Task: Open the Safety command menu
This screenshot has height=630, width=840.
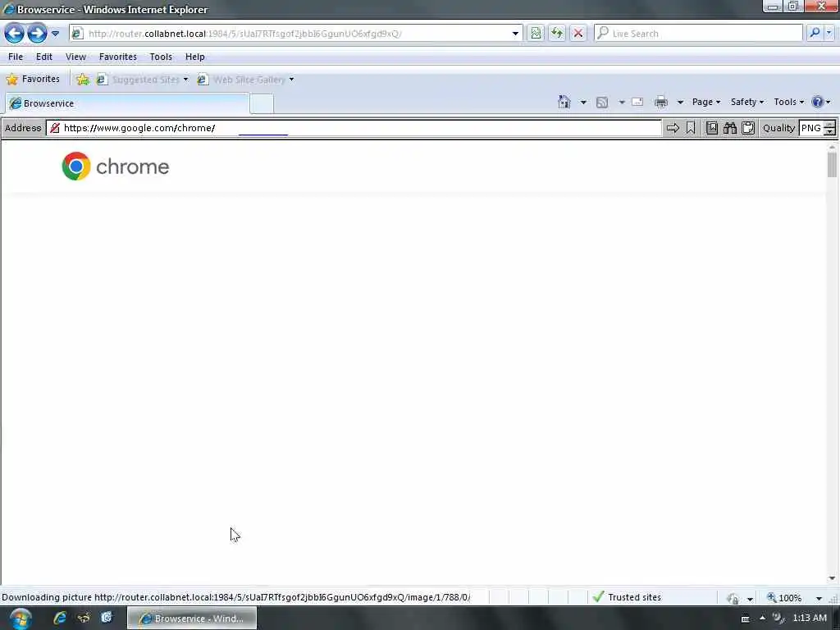Action: [746, 102]
